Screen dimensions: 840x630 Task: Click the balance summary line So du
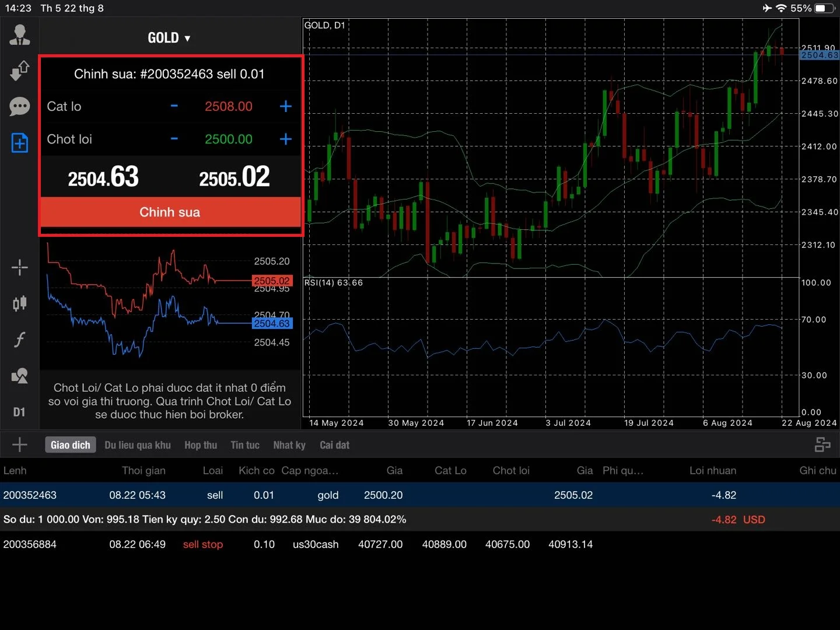[x=205, y=519]
